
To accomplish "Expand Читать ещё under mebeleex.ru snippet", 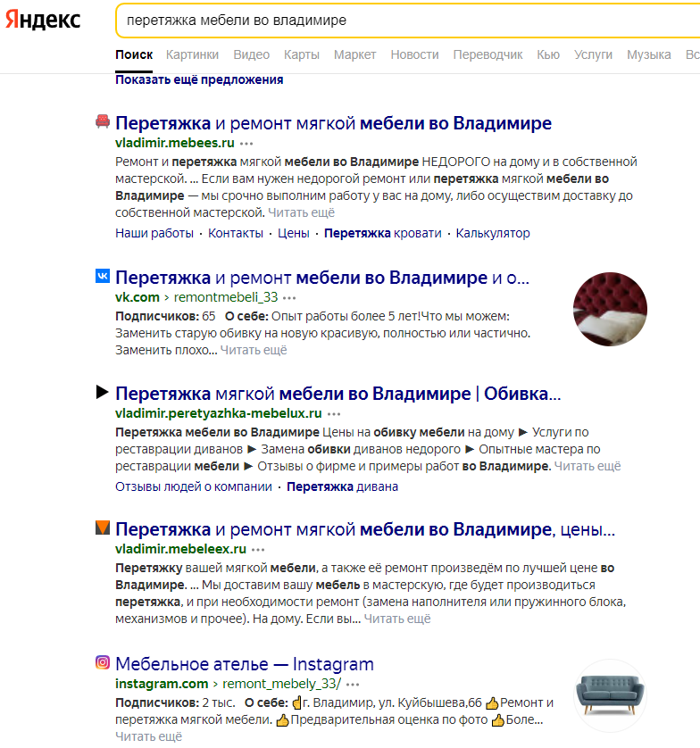I will [x=397, y=619].
